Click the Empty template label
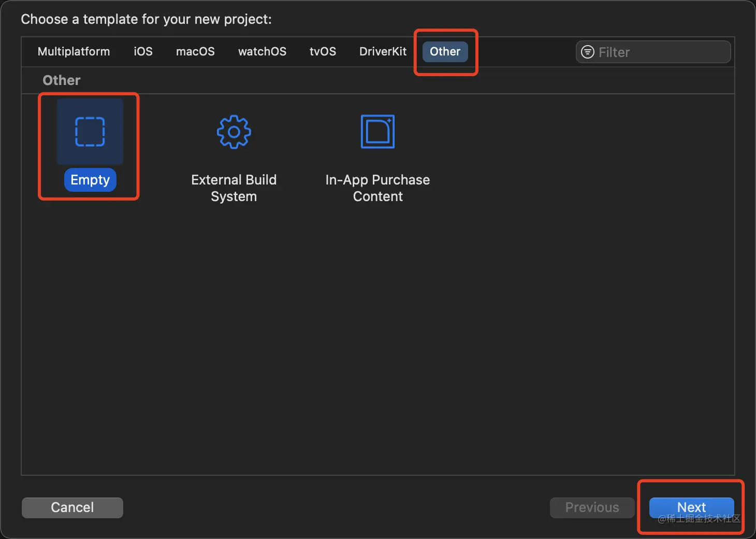Screen dimensions: 756x539 click(90, 180)
